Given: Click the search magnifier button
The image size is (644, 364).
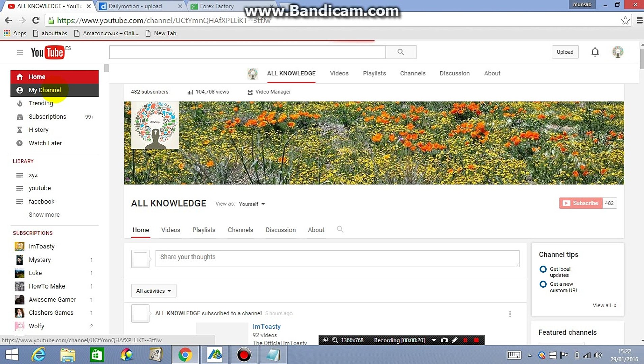Looking at the screenshot, I should (401, 52).
